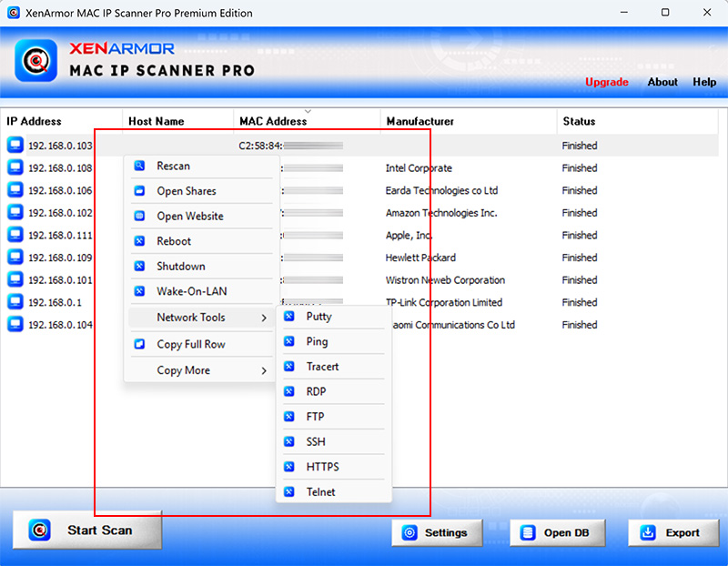Click MAC address starting with C2:58:84
The width and height of the screenshot is (728, 566).
tap(290, 146)
